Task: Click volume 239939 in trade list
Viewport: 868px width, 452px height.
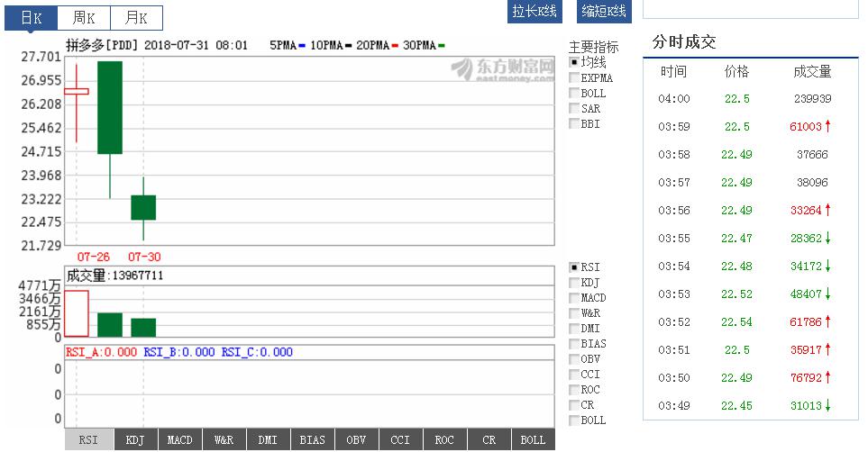Action: coord(812,99)
